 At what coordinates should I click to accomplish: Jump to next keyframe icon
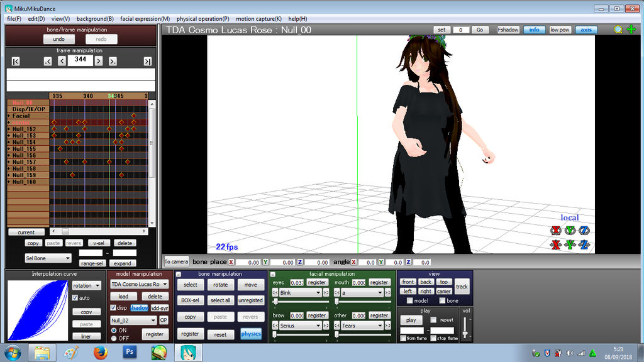point(113,61)
